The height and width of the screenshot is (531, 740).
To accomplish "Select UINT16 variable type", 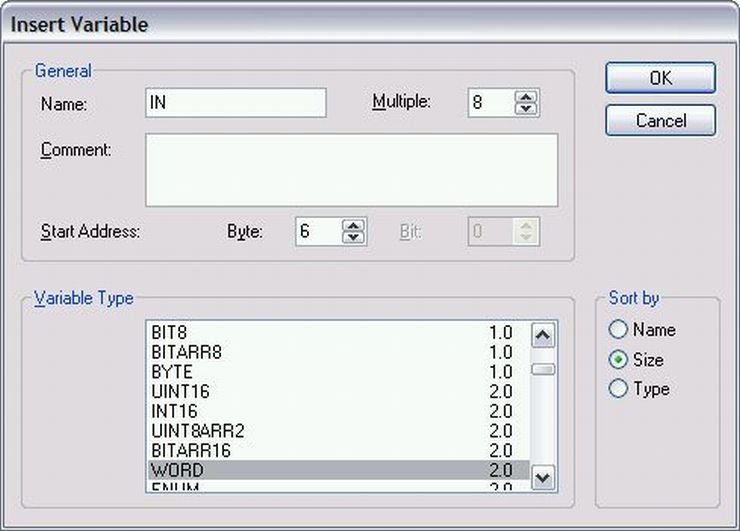I will 338,391.
